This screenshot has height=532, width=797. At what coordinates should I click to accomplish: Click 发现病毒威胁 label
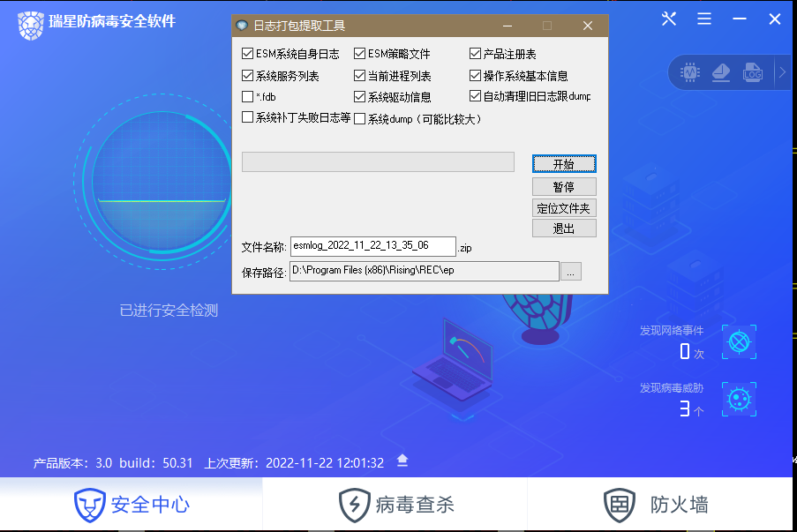pyautogui.click(x=672, y=387)
